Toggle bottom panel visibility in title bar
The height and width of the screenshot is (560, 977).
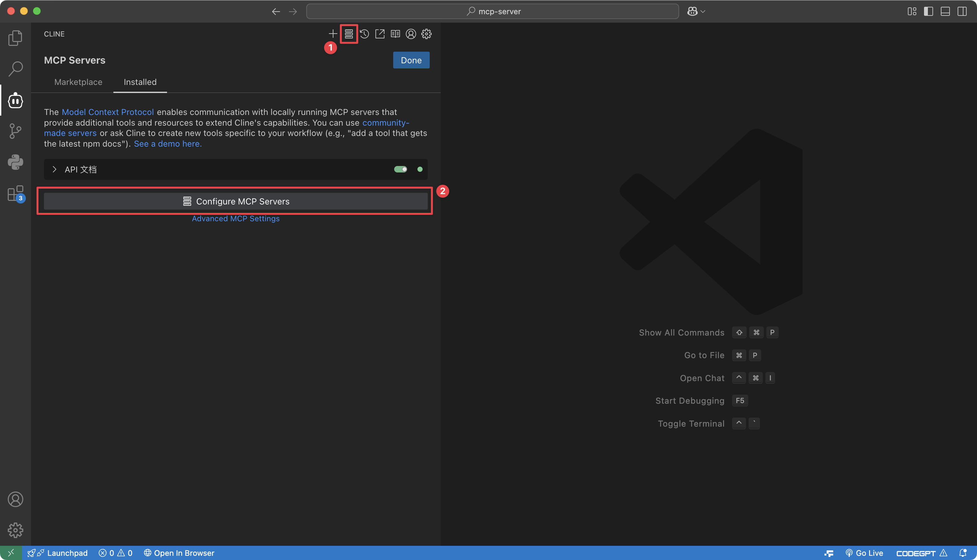coord(945,11)
